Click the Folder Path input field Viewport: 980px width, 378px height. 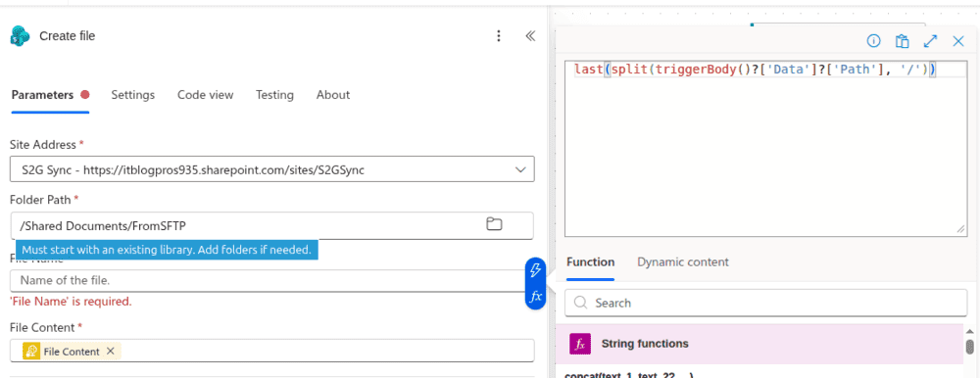pos(271,225)
